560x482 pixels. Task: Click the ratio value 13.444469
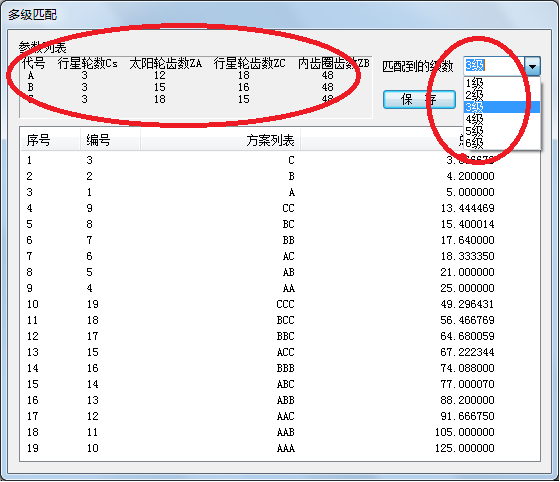[x=468, y=208]
